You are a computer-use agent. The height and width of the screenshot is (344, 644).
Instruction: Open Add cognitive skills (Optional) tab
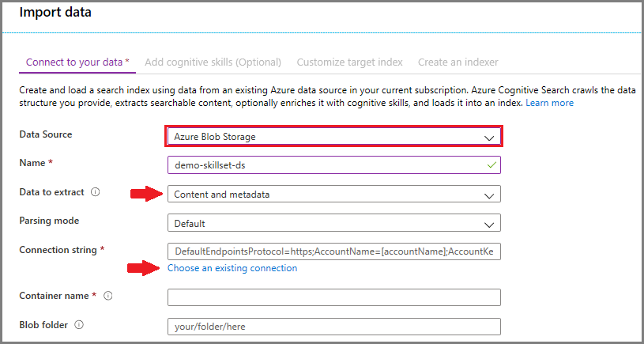(x=213, y=62)
